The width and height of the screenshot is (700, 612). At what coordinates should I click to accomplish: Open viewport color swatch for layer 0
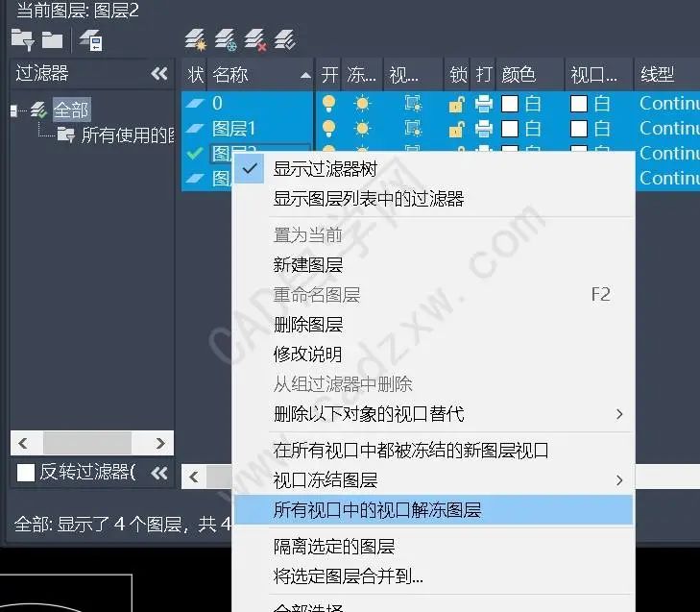click(x=579, y=104)
